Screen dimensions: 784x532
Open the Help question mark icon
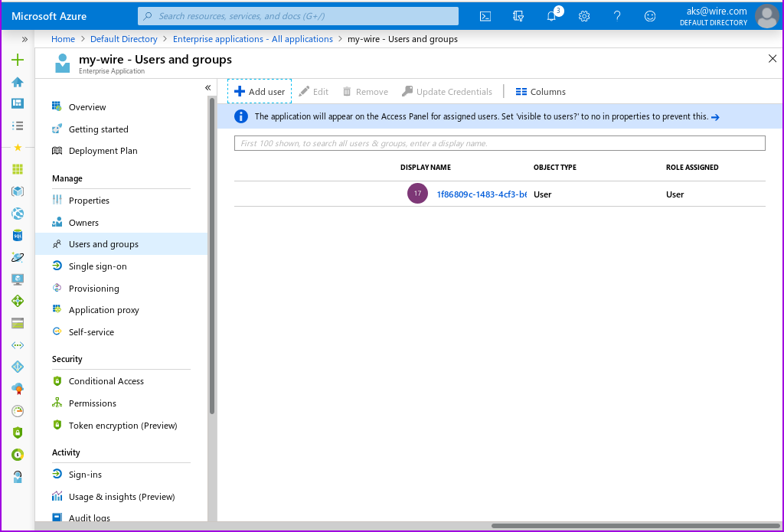coord(617,16)
